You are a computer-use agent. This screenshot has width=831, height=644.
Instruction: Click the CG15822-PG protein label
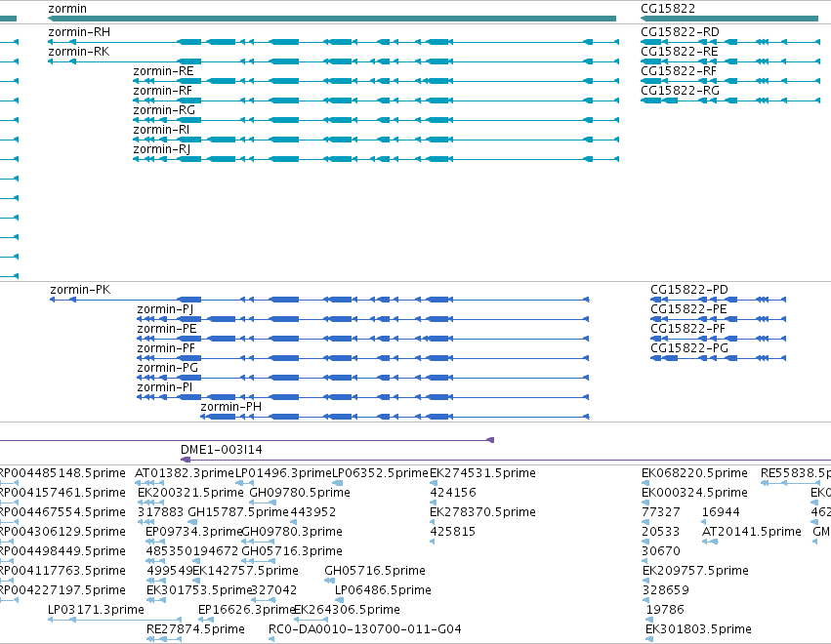[x=689, y=348]
